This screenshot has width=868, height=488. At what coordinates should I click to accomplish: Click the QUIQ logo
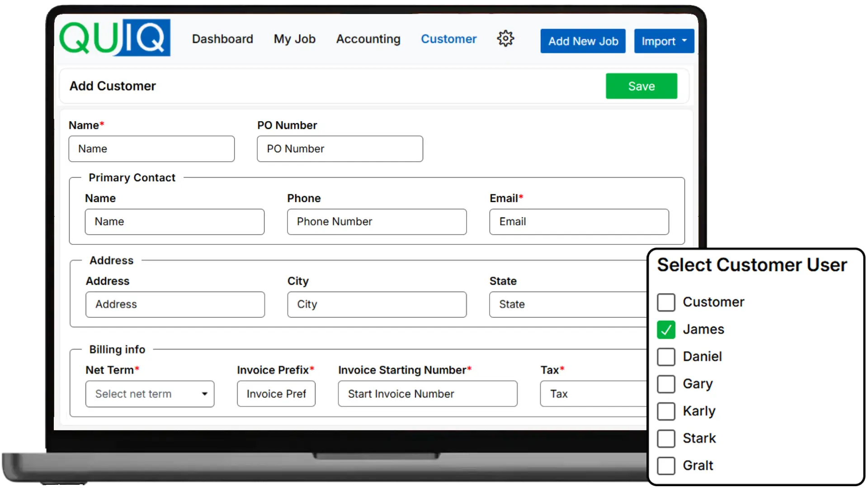(114, 38)
